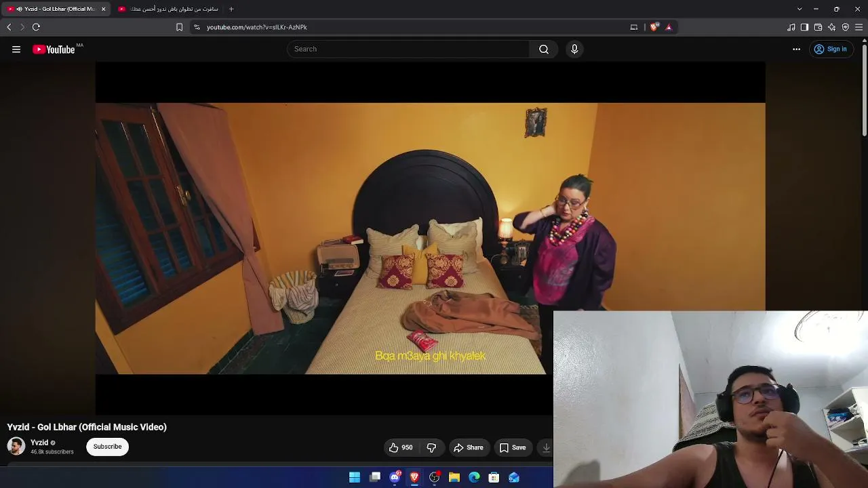Open the Brave Rewards triangle icon
Screen dimensions: 868x488
point(669,27)
